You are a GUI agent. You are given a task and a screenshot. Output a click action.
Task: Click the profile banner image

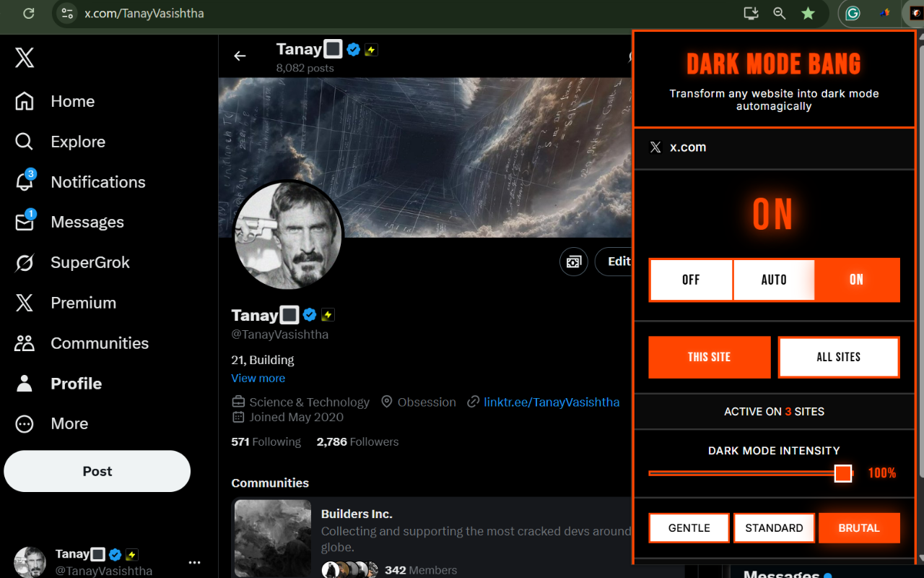coord(426,158)
